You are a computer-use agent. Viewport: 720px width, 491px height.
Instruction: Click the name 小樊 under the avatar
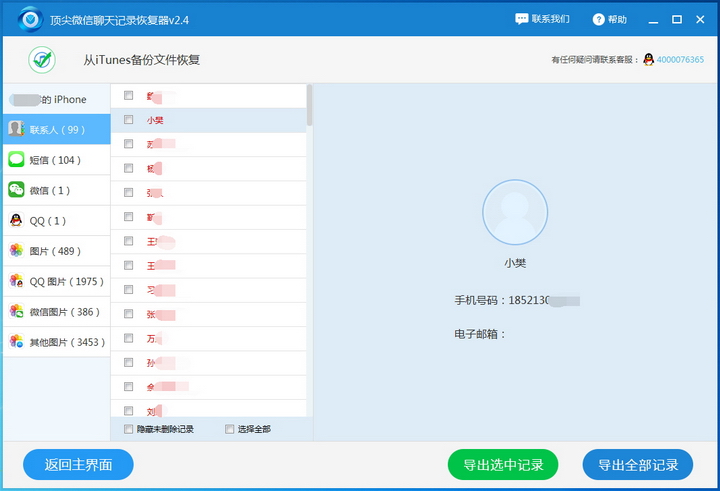tap(515, 263)
